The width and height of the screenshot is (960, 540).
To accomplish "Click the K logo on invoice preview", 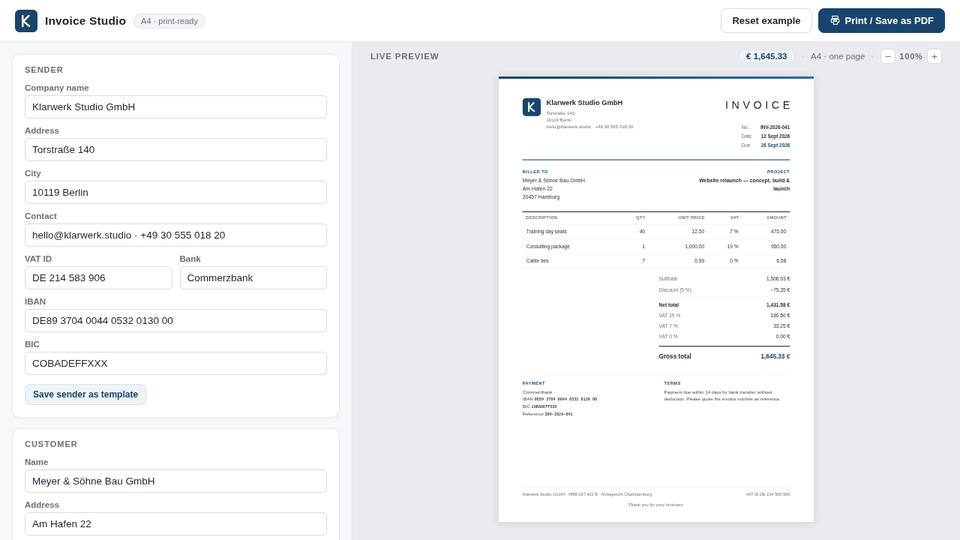I will click(x=531, y=107).
